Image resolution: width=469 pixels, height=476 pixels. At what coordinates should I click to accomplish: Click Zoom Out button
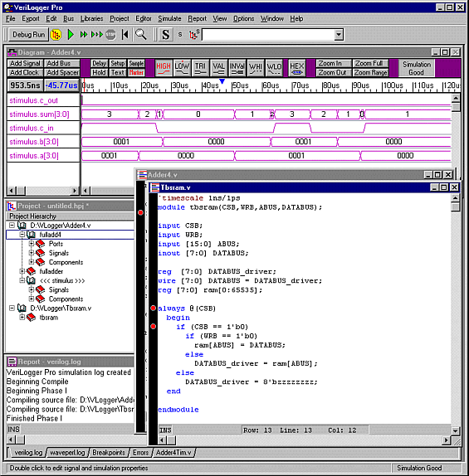click(x=334, y=72)
